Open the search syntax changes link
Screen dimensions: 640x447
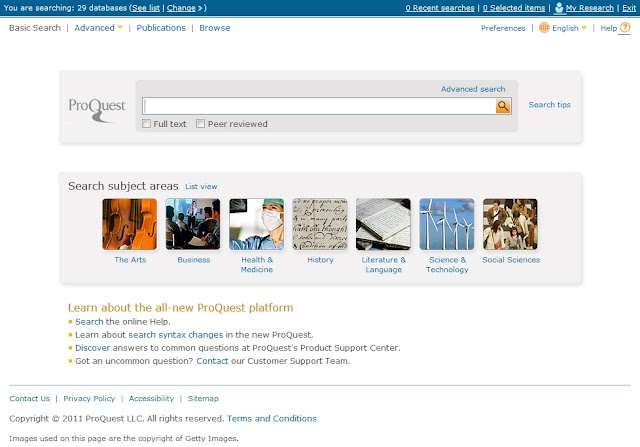[x=176, y=335]
